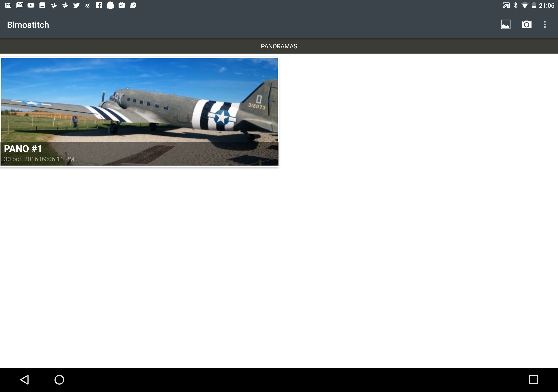This screenshot has height=392, width=558.
Task: Select the PANORAMAS tab
Action: coord(279,46)
